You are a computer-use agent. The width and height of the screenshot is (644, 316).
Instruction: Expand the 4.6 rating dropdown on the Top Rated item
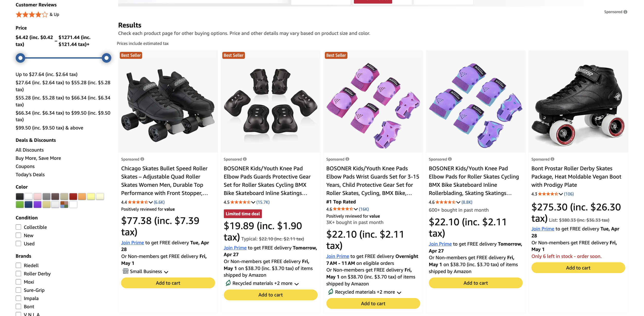tap(356, 209)
